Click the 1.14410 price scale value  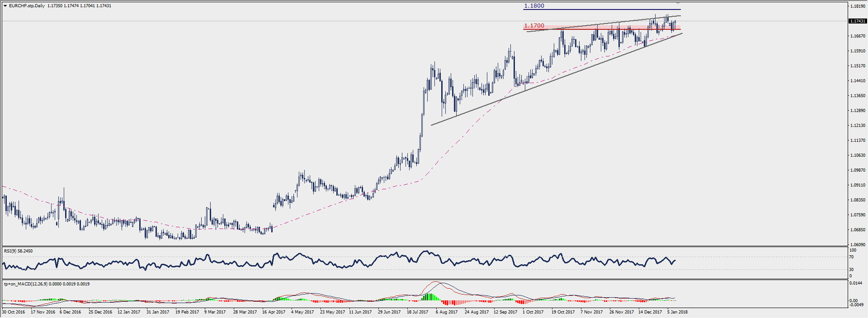[x=858, y=81]
